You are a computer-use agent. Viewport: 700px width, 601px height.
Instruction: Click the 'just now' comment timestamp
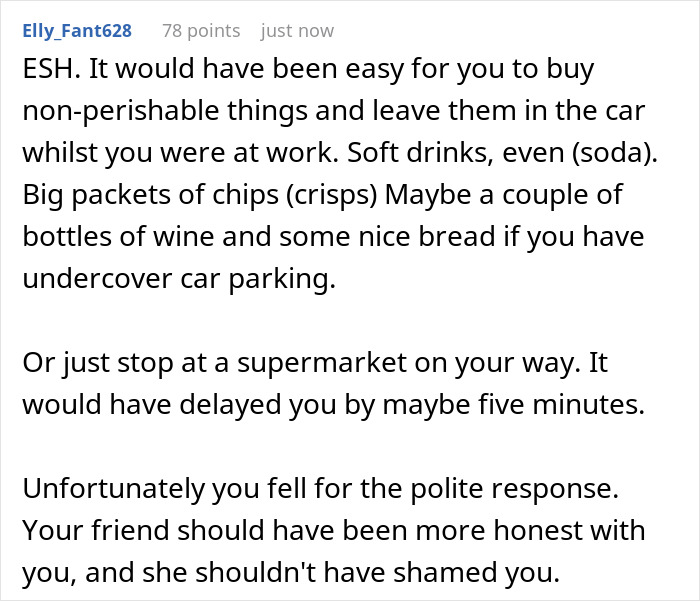coord(297,31)
